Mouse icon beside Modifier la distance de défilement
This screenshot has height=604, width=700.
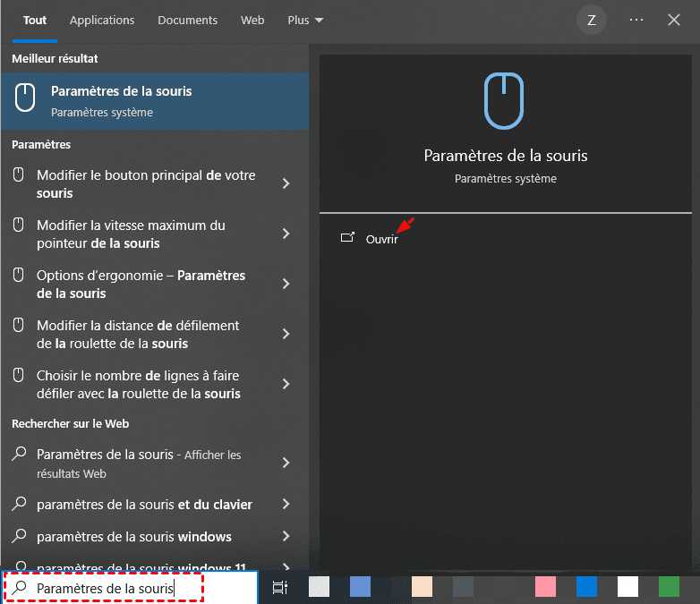pos(18,325)
